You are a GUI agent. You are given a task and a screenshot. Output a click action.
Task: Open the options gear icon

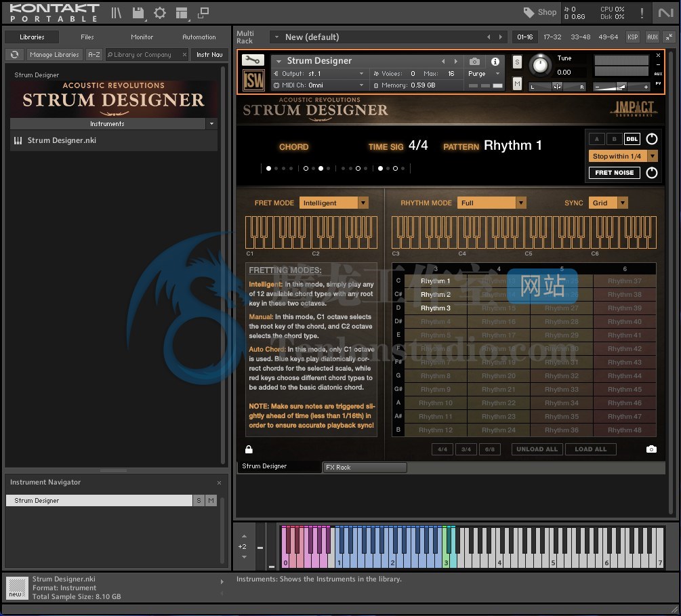coord(159,13)
